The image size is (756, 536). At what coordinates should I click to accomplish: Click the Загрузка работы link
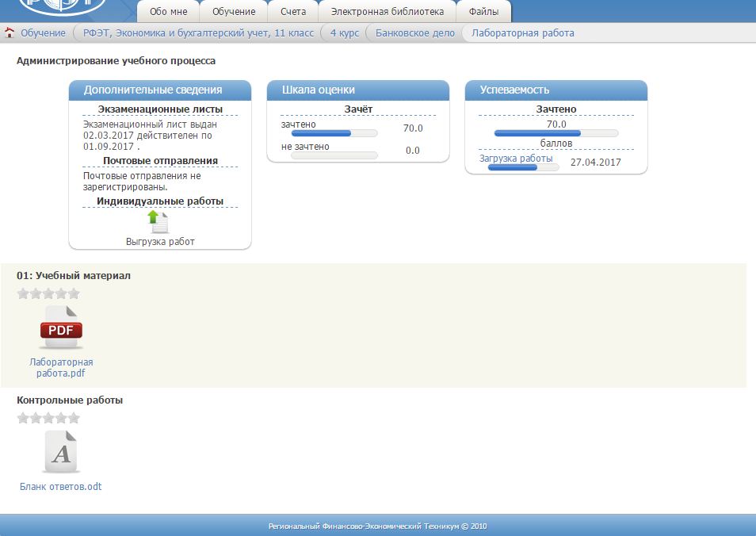point(516,158)
